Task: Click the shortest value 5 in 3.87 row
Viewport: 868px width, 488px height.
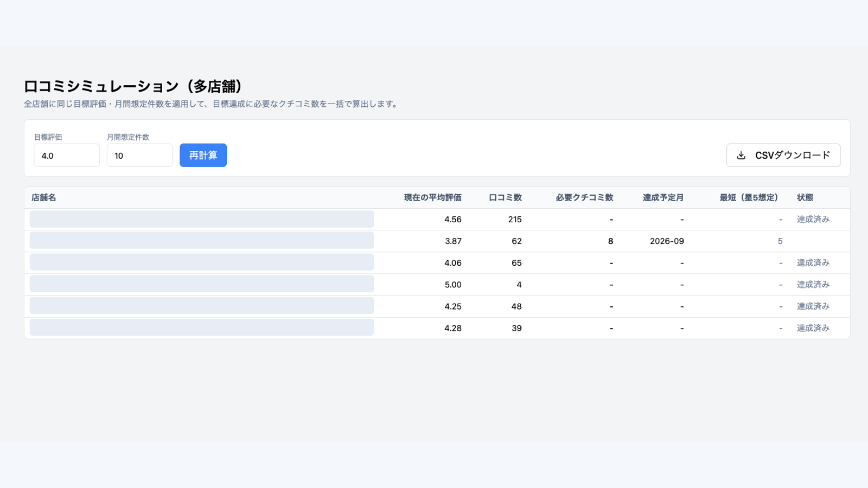Action: [x=780, y=241]
